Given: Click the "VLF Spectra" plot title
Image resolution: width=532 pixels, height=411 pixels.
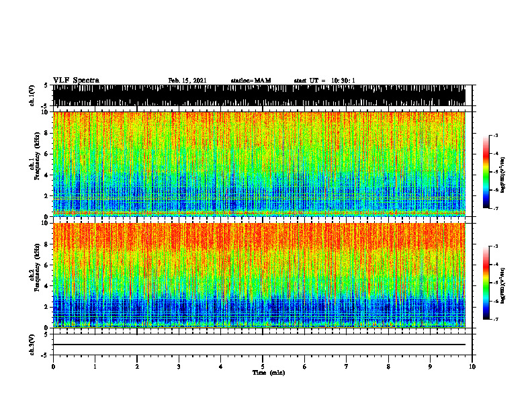Looking at the screenshot, I should [76, 81].
